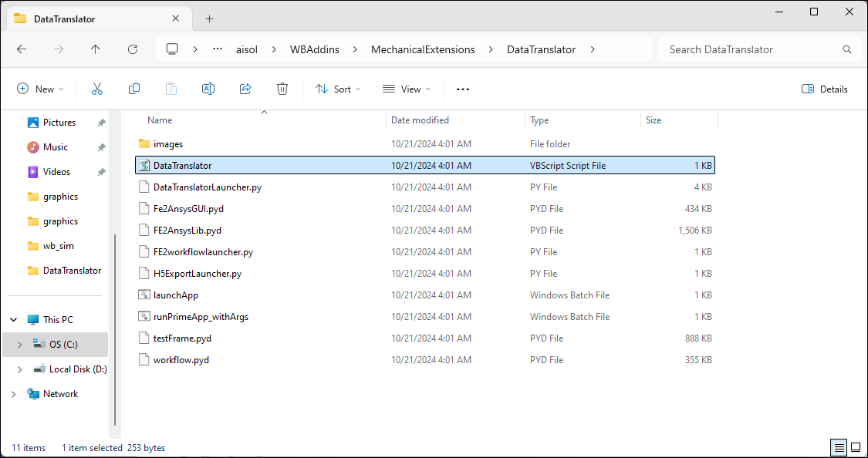Toggle large thumbnails view in status bar
The height and width of the screenshot is (458, 868).
856,447
